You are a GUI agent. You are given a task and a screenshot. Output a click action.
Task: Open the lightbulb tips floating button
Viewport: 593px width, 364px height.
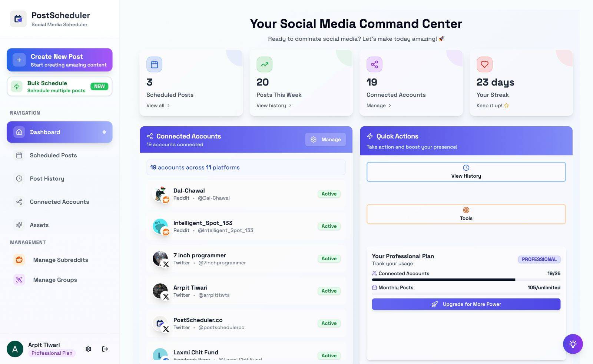coord(573,344)
